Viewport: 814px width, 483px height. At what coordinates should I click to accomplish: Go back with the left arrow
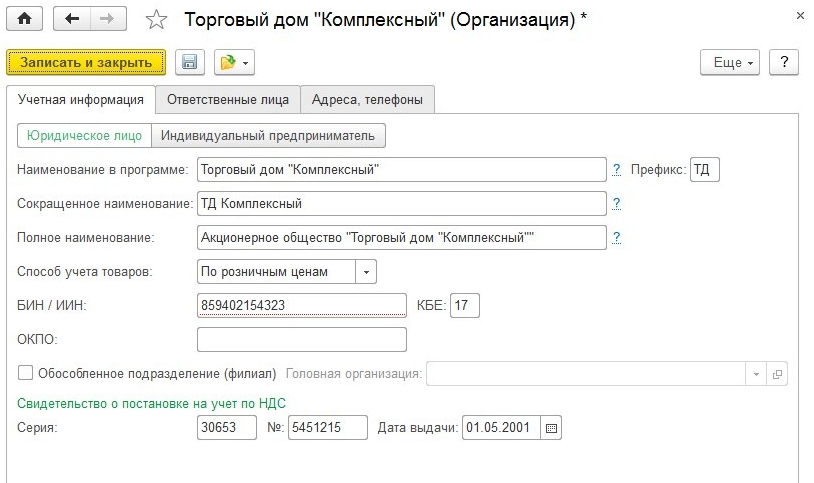tap(71, 18)
